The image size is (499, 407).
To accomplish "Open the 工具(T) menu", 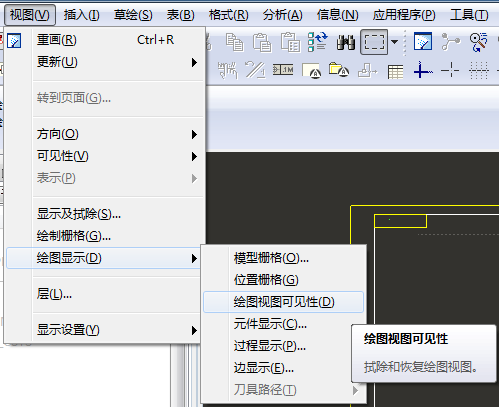I will click(469, 15).
